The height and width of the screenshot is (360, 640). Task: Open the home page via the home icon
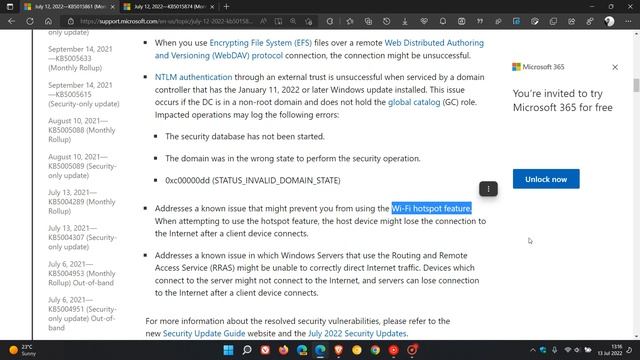point(48,21)
